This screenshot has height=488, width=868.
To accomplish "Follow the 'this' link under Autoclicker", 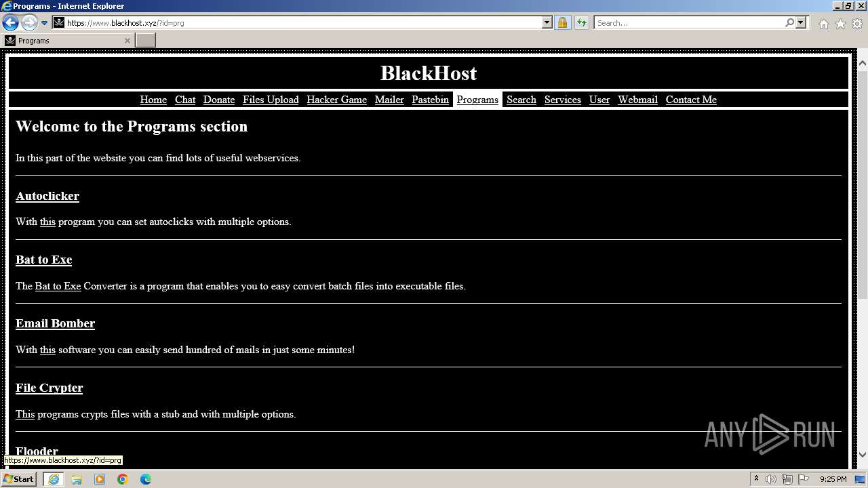I will [47, 222].
